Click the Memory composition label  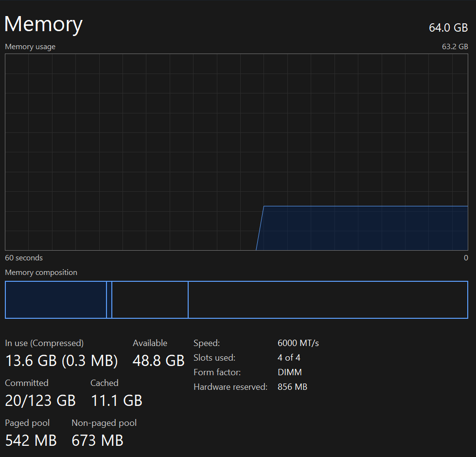coord(41,272)
